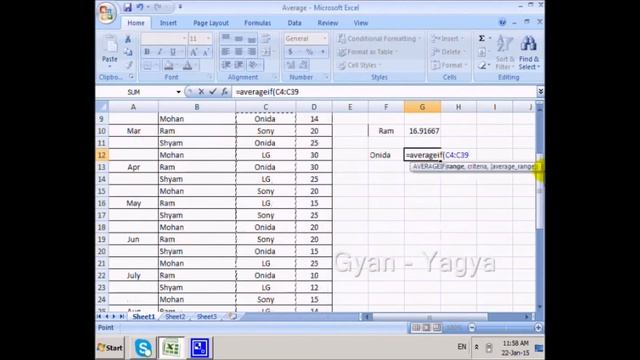Open the Office Button menu
This screenshot has height=360, width=640.
coord(106,12)
